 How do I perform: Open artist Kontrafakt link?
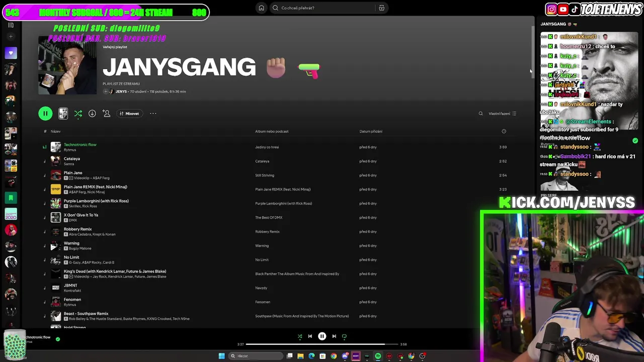coord(72,291)
